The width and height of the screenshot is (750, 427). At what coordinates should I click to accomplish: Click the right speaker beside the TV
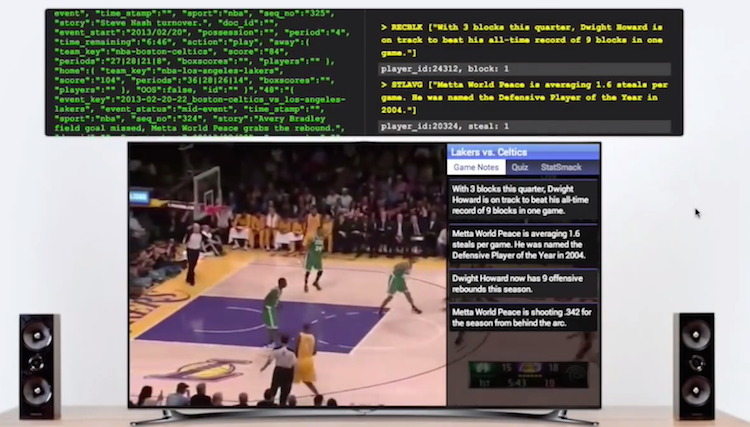[x=694, y=366]
